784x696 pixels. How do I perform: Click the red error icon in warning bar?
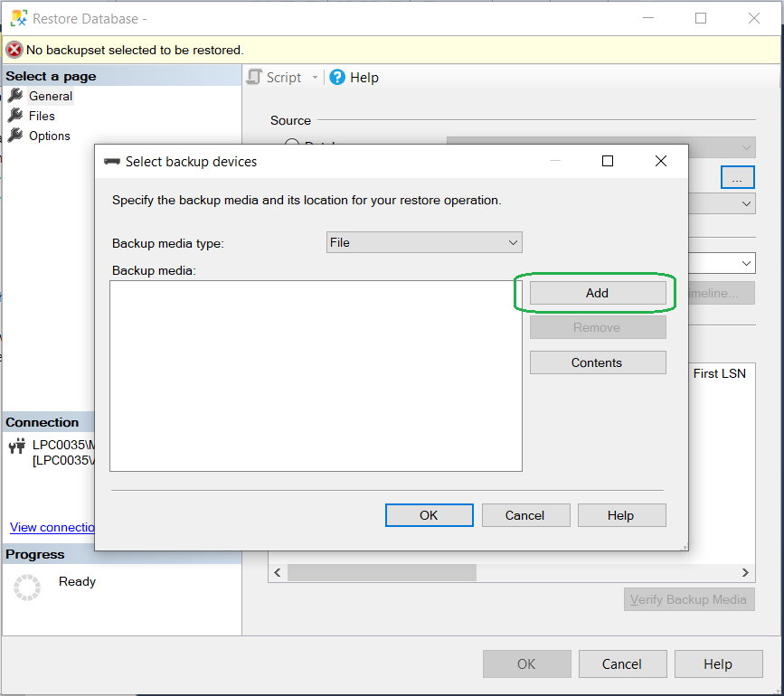tap(14, 50)
